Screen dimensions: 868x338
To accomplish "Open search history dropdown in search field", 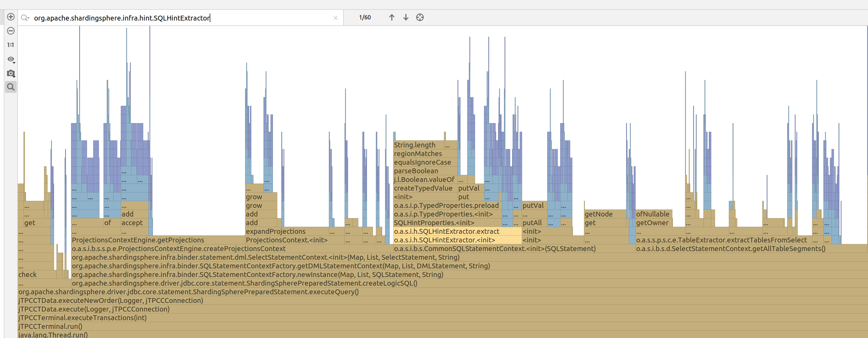I will pos(25,18).
